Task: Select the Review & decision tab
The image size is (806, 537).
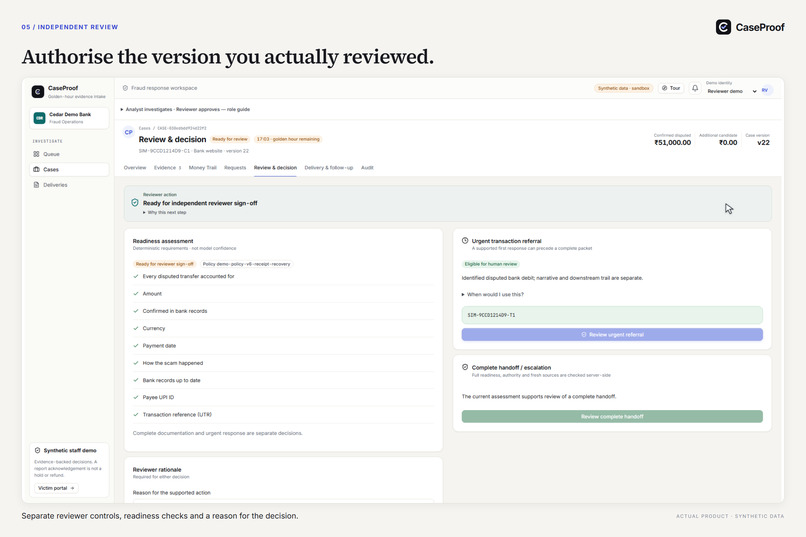Action: pyautogui.click(x=275, y=168)
